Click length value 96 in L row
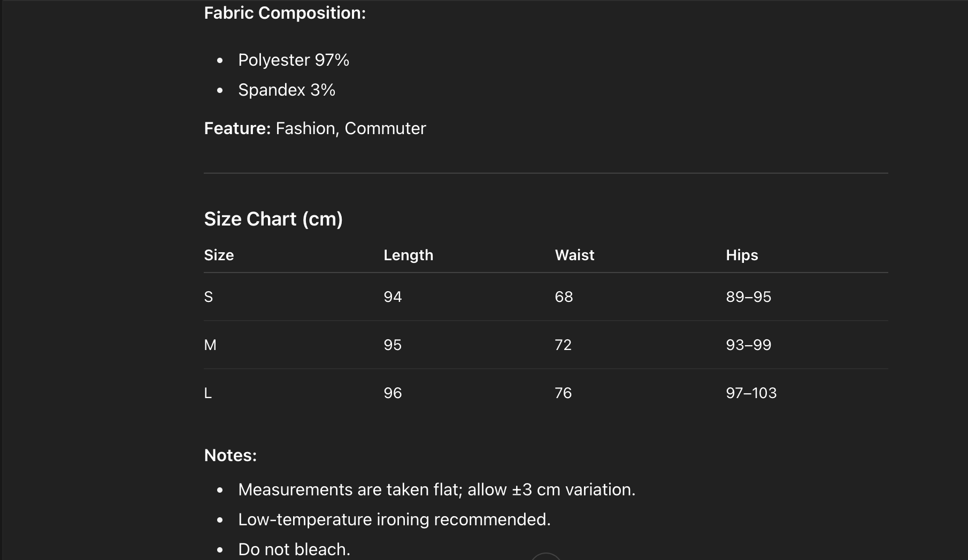Image resolution: width=968 pixels, height=560 pixels. point(393,393)
